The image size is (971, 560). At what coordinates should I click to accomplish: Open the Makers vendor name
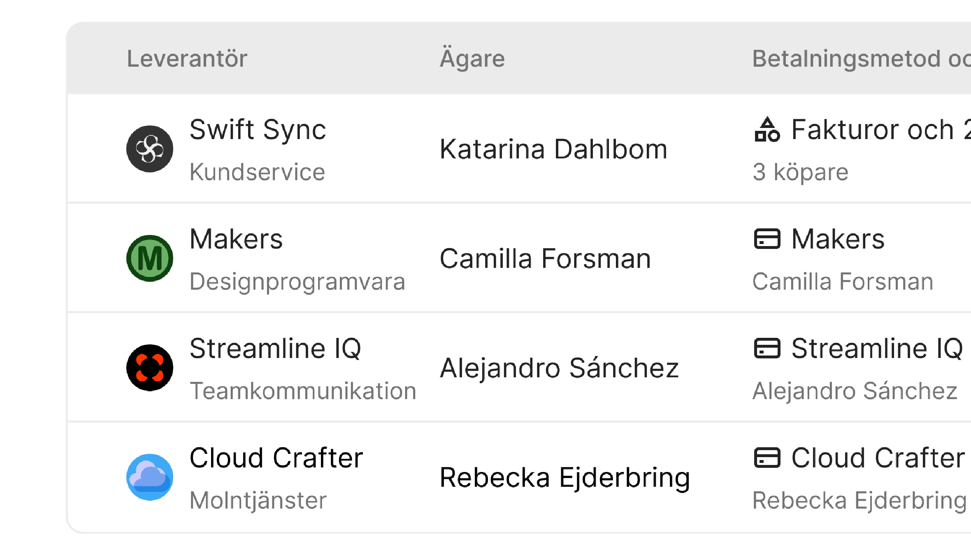point(236,239)
